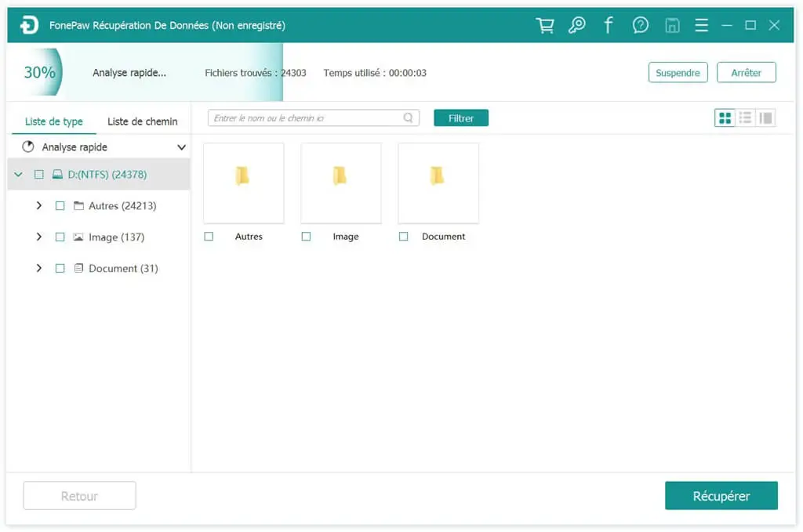Select the Liste de type tab
This screenshot has height=532, width=803.
click(x=53, y=121)
